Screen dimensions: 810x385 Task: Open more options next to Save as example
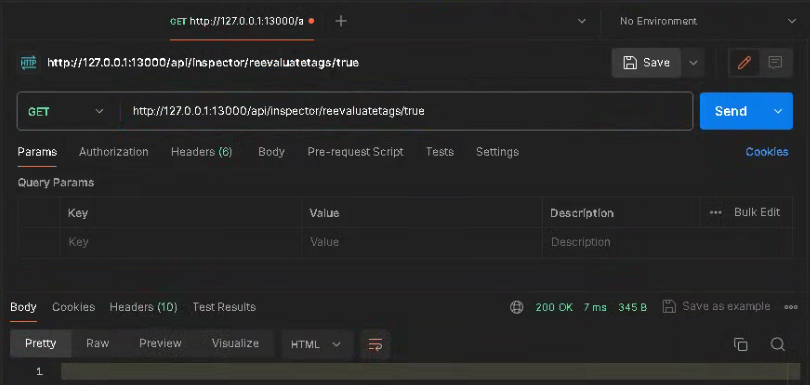[x=791, y=307]
